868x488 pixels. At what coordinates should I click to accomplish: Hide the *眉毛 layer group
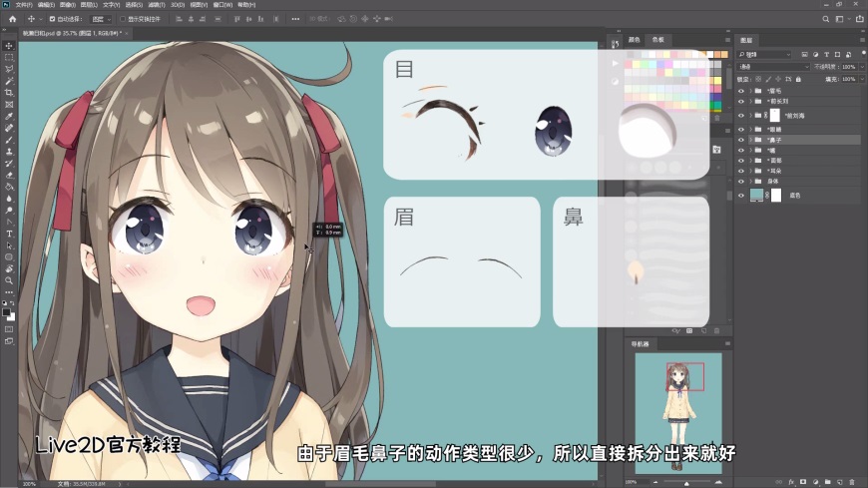click(x=741, y=91)
